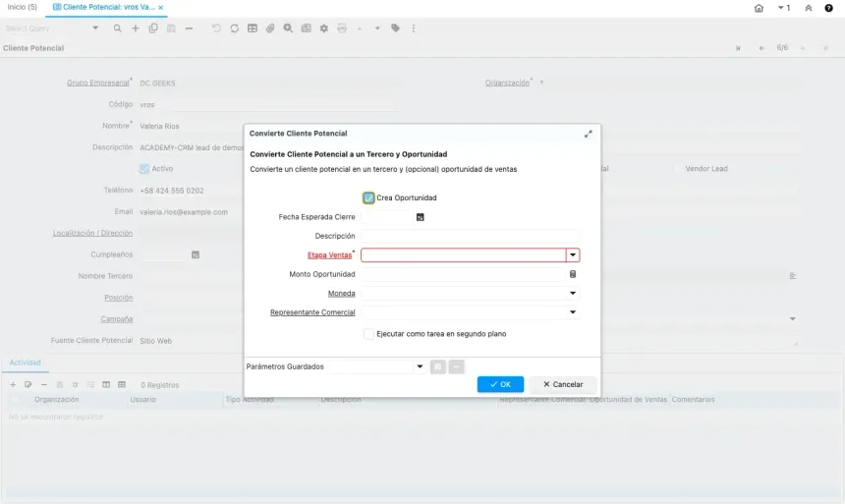
Task: Click the Etapa Ventas label link
Action: (329, 255)
